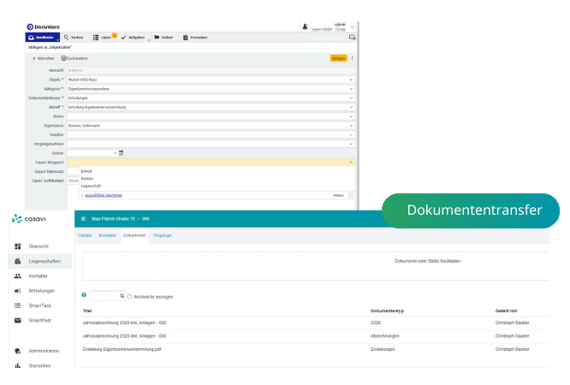Switch to the Details tab
The height and width of the screenshot is (385, 570).
[85, 236]
